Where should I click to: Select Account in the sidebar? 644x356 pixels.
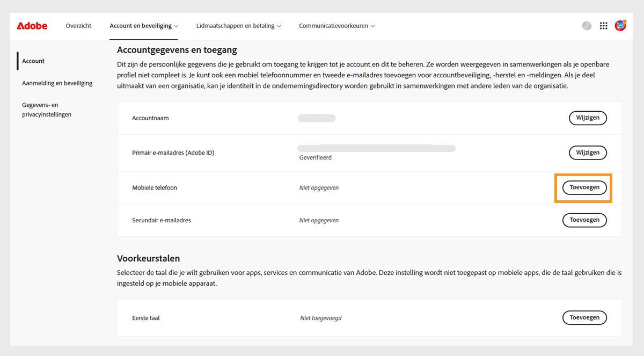(x=33, y=61)
